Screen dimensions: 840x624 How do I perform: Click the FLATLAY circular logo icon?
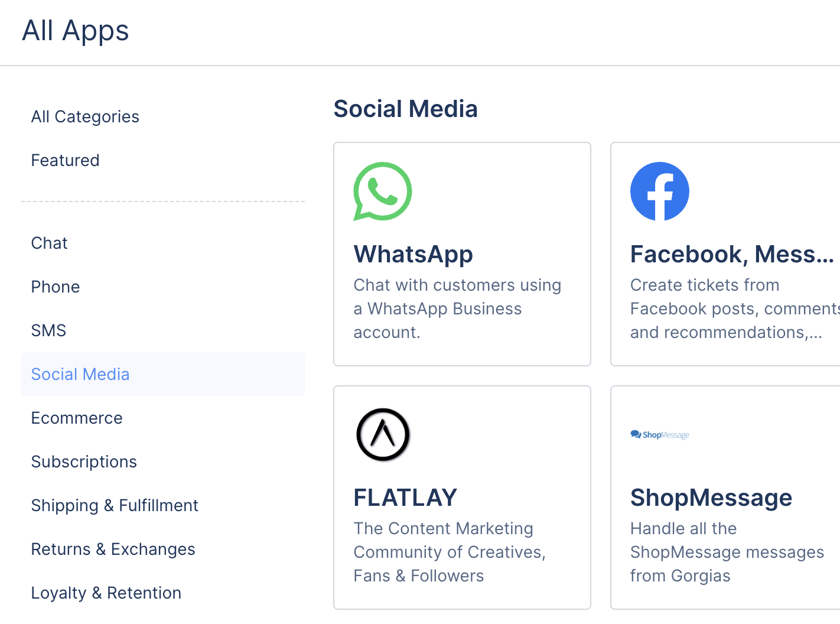coord(383,435)
